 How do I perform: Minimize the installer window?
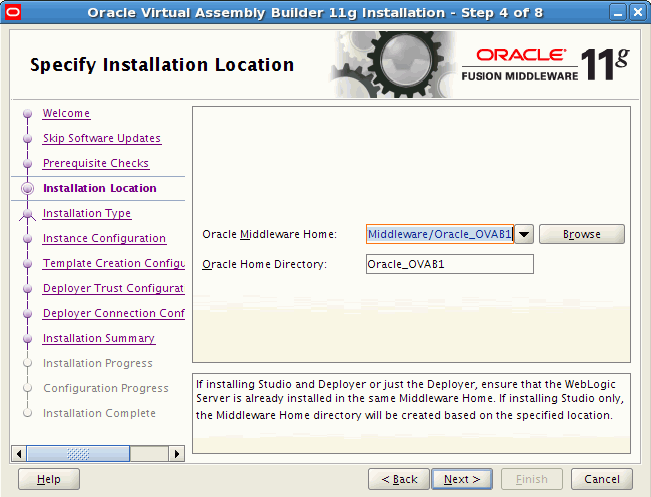coord(618,12)
